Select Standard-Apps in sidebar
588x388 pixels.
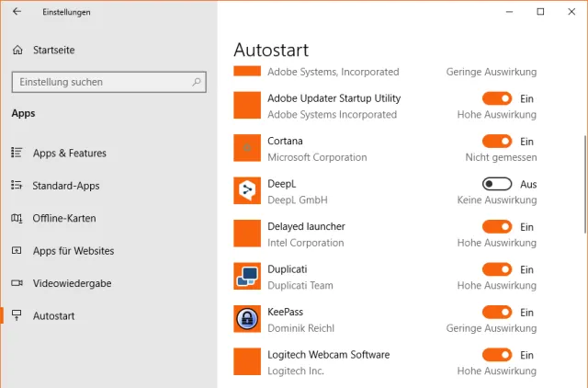[65, 186]
